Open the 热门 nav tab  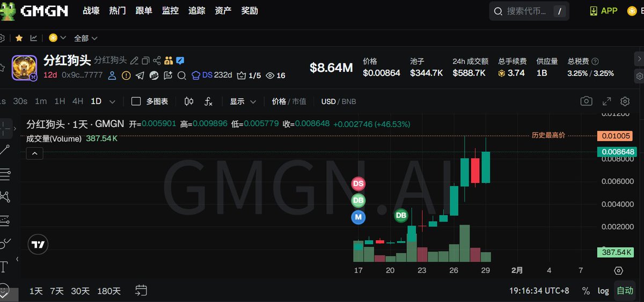pos(118,11)
